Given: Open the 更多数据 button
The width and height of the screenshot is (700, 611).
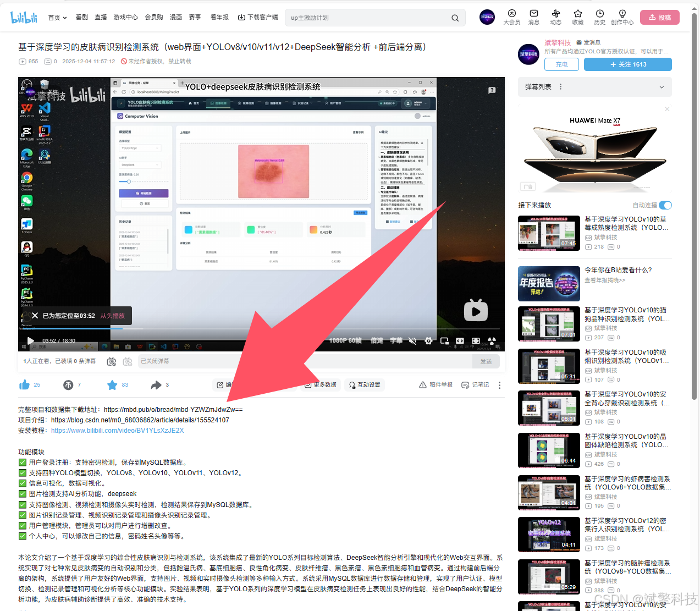Looking at the screenshot, I should pyautogui.click(x=321, y=385).
